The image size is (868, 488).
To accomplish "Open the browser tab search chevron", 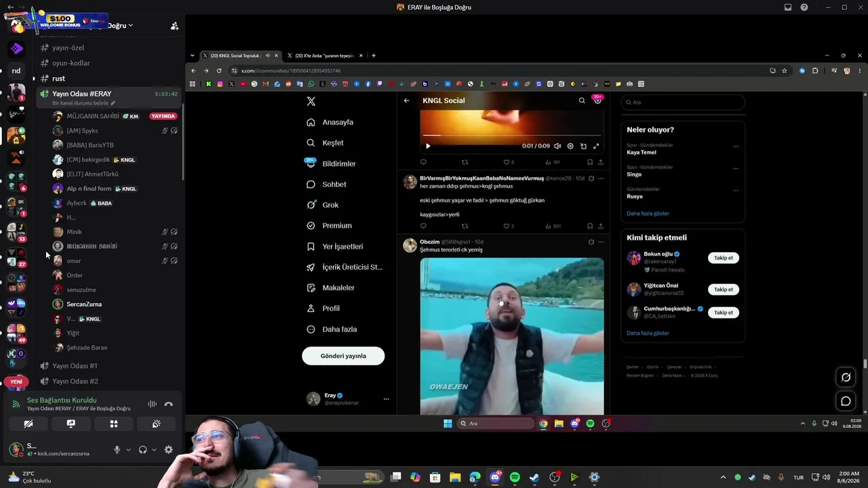I will (193, 56).
